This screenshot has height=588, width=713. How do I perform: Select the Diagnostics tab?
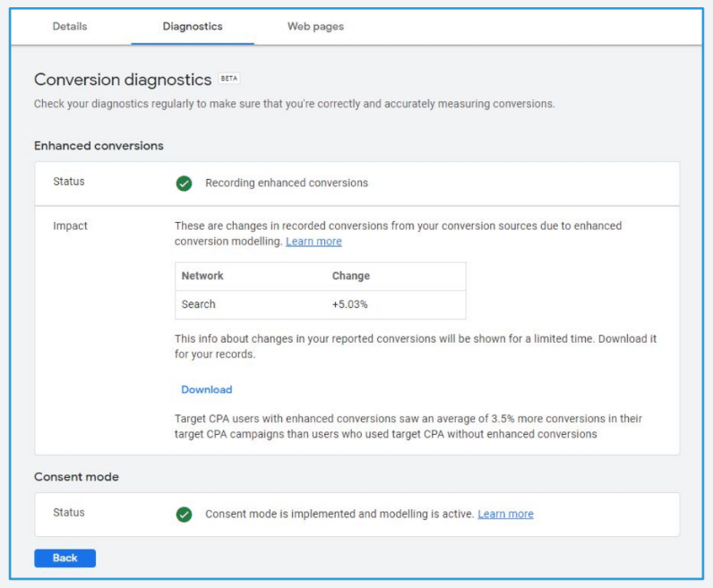(x=193, y=26)
